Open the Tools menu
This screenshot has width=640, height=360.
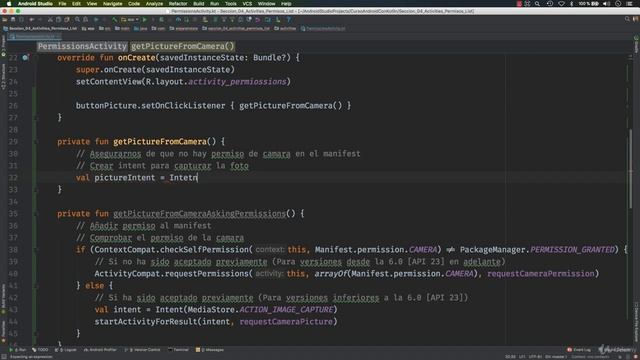[231, 3]
